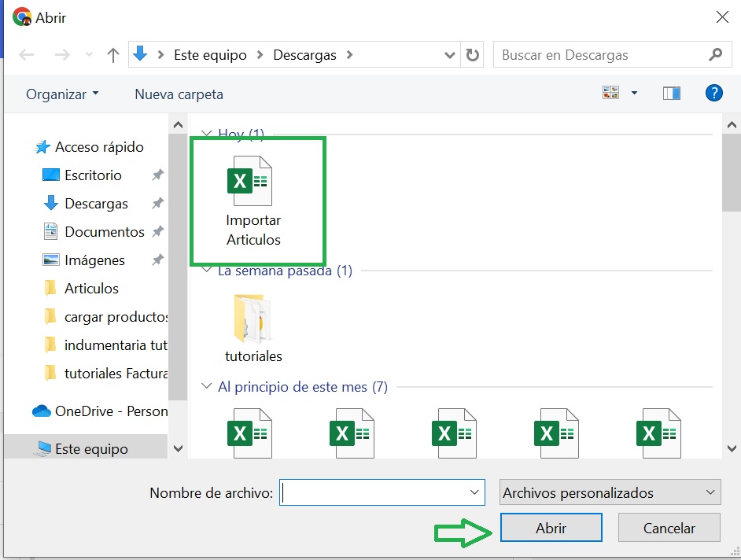This screenshot has height=560, width=741.
Task: Select Documentos in the navigation pane
Action: coord(104,232)
